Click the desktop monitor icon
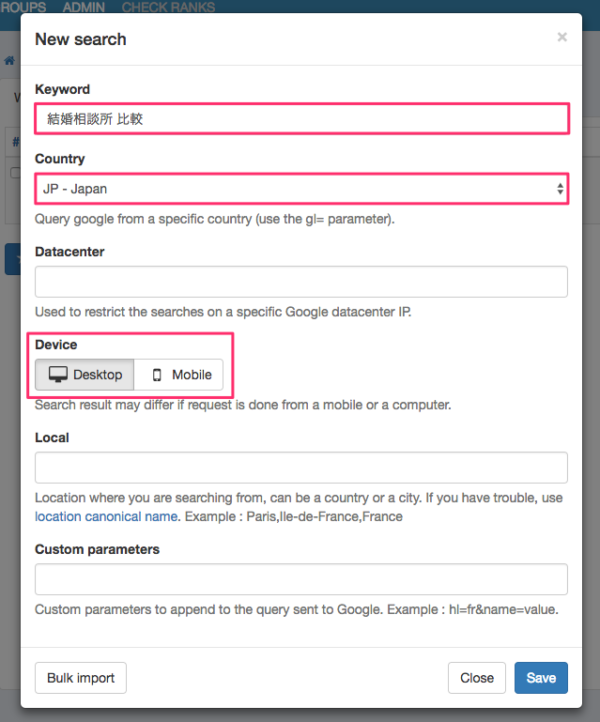 (58, 375)
